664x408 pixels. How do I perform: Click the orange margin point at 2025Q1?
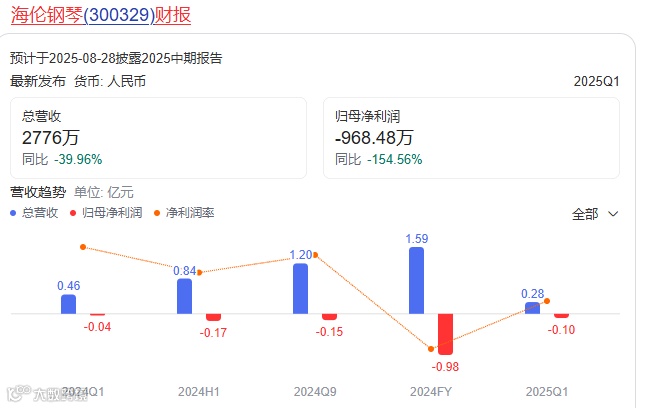click(x=547, y=301)
